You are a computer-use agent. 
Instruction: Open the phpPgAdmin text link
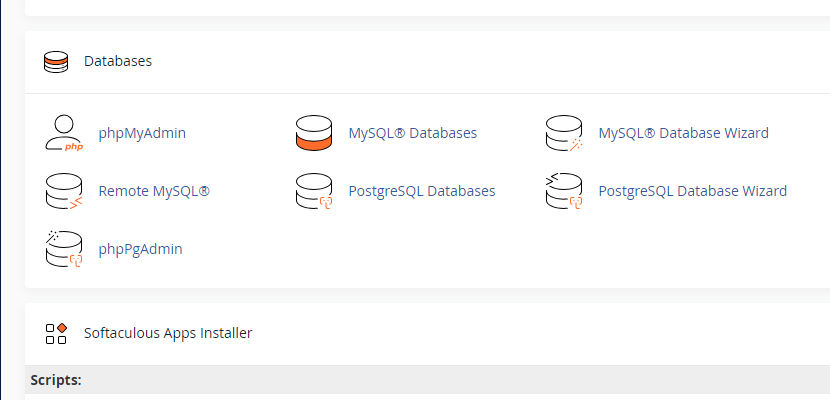[140, 249]
